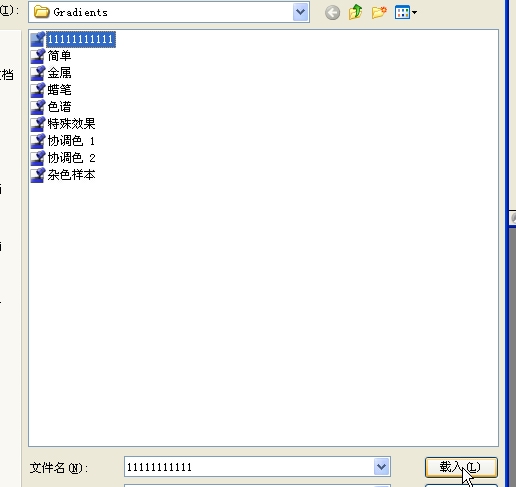
Task: Select the 蜡笔 gradient file icon
Action: pos(38,90)
